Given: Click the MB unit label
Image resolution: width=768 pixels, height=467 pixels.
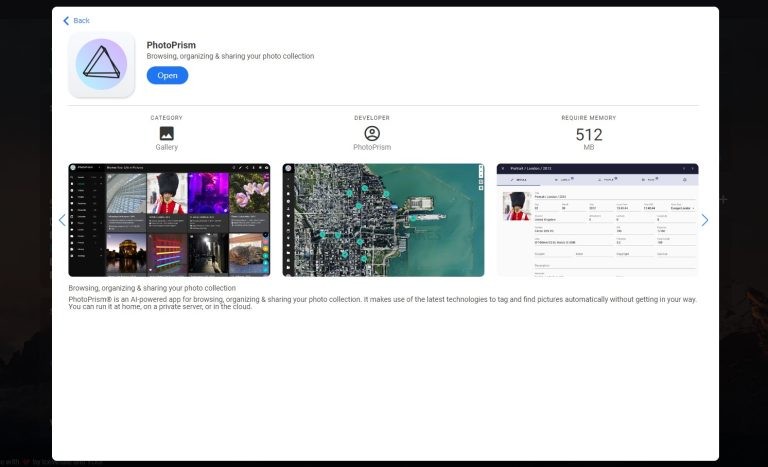Looking at the screenshot, I should coord(589,148).
